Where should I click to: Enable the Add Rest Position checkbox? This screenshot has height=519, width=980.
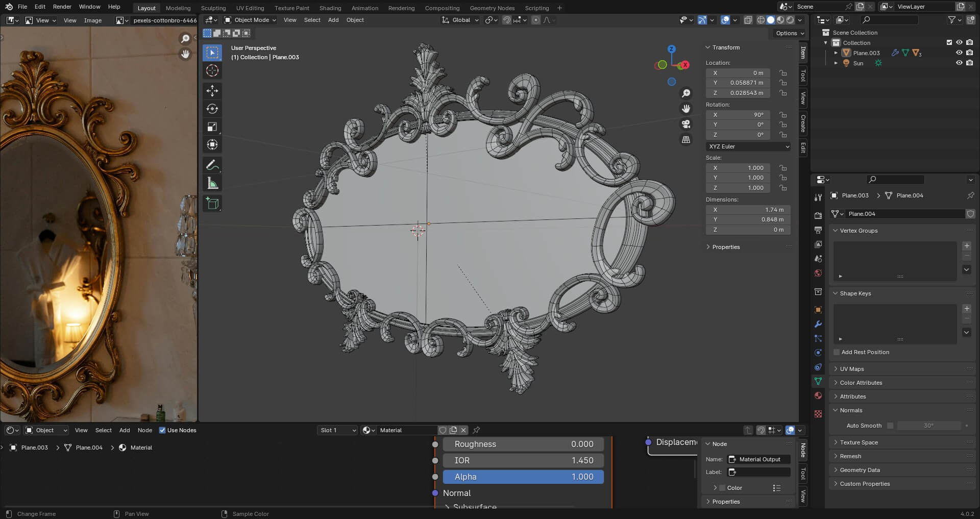tap(837, 352)
